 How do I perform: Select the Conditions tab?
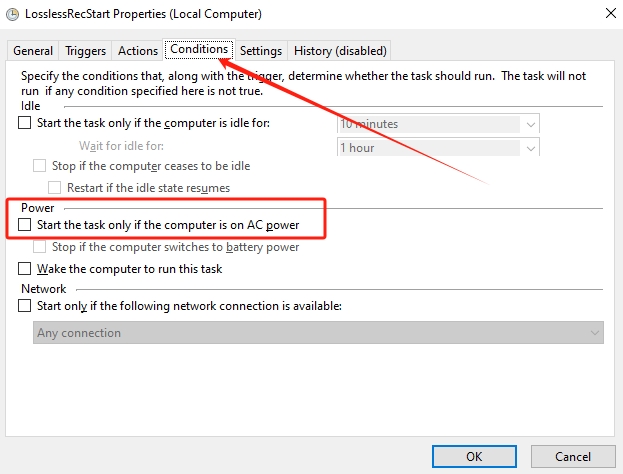click(199, 49)
